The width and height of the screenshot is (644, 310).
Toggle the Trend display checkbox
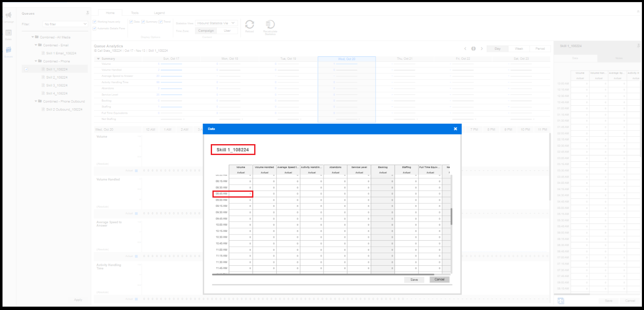pos(161,22)
